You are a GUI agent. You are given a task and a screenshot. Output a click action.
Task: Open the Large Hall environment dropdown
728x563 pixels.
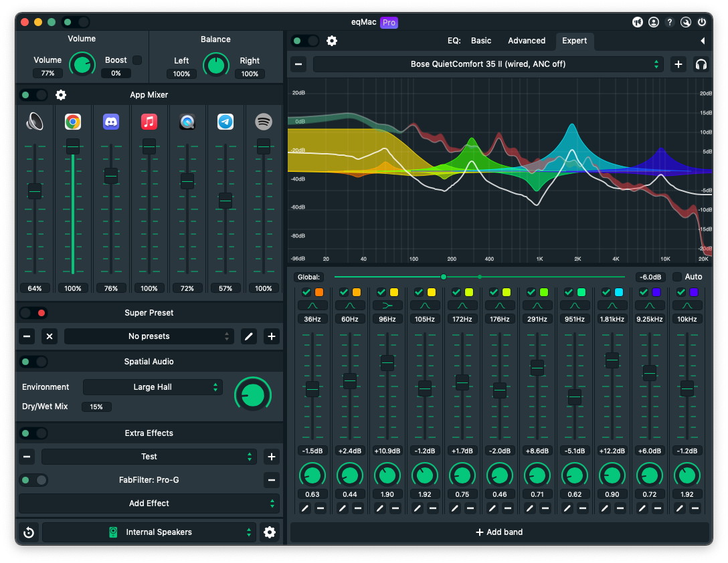tap(153, 387)
